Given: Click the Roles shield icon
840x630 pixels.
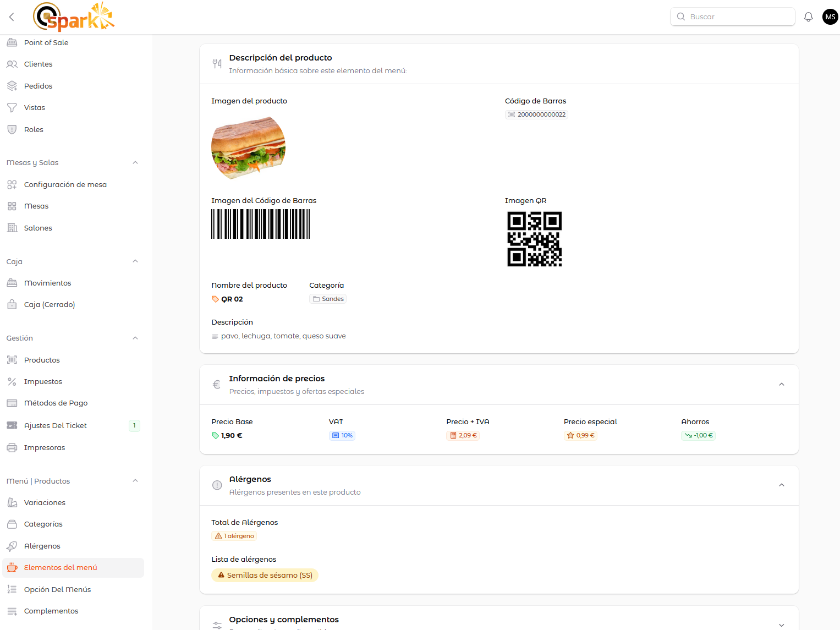Looking at the screenshot, I should click(x=12, y=130).
